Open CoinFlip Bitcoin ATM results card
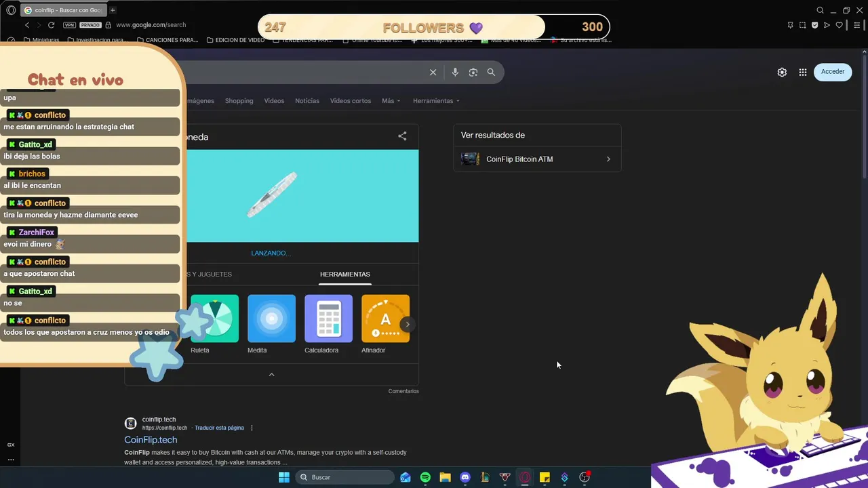This screenshot has height=488, width=868. click(x=537, y=159)
